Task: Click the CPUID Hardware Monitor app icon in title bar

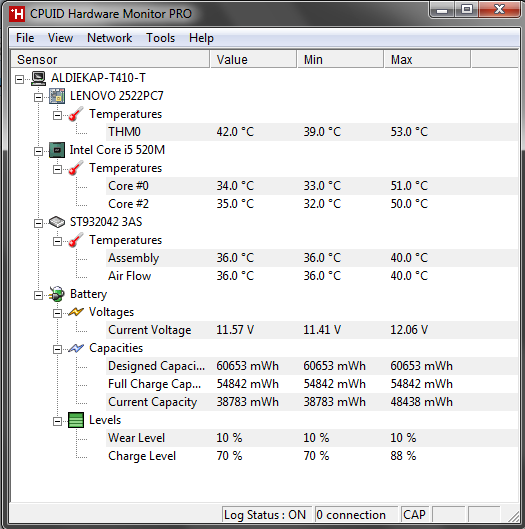Action: (16, 14)
